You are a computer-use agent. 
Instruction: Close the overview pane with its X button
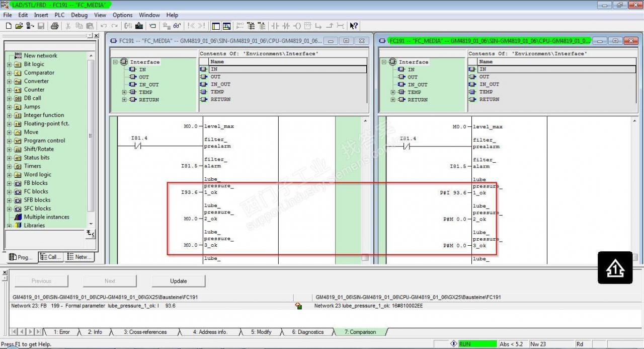[97, 36]
